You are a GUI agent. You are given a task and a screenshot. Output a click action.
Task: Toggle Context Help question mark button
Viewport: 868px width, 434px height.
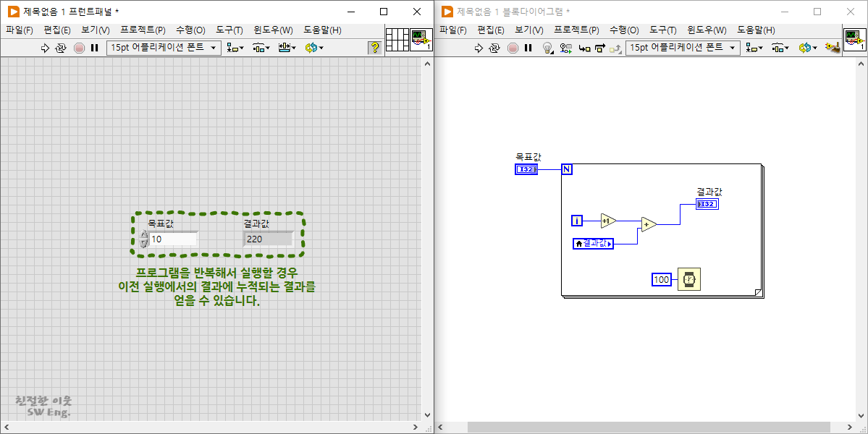[375, 48]
